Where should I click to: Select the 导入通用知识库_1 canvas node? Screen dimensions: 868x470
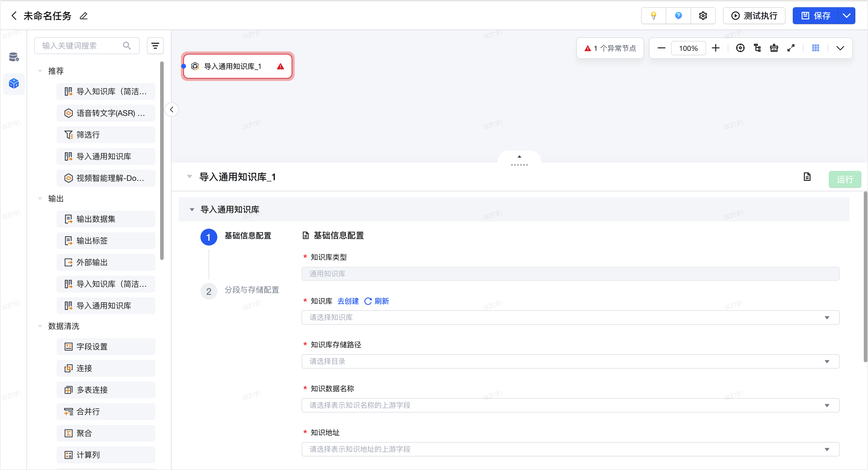click(237, 66)
